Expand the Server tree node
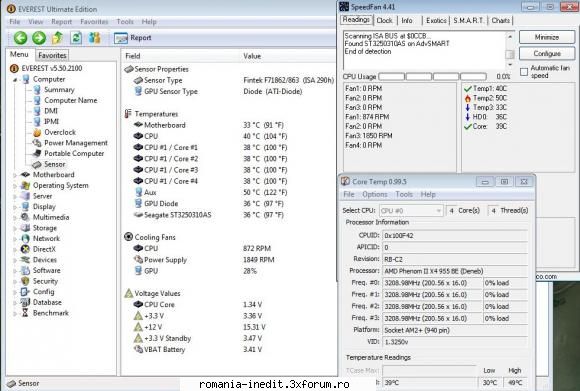 click(15, 196)
